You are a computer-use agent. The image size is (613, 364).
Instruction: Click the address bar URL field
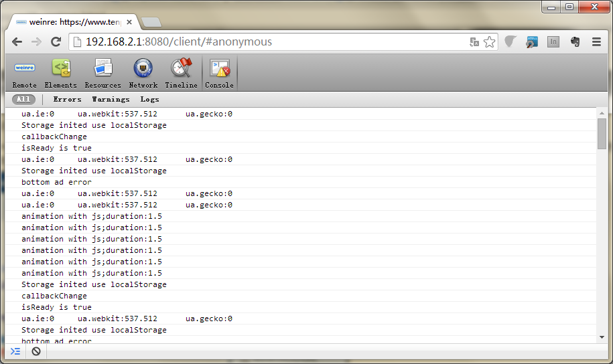(268, 41)
